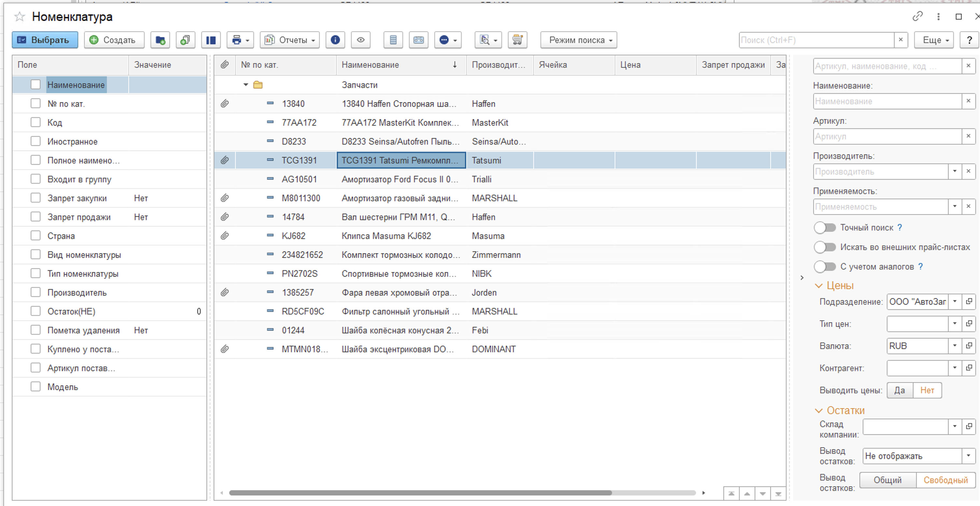Image resolution: width=980 pixels, height=506 pixels.
Task: Click the Выбрать button
Action: 45,40
